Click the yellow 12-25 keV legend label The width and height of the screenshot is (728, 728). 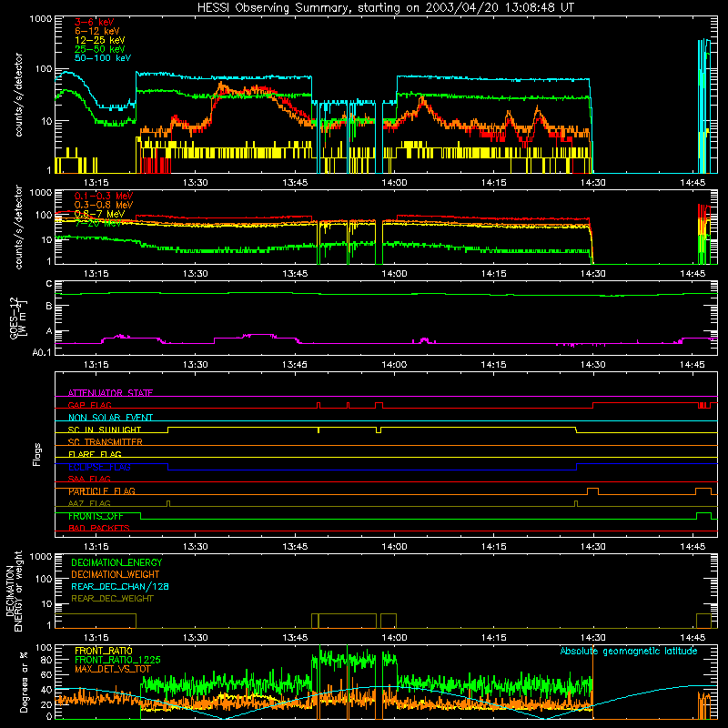pos(100,40)
